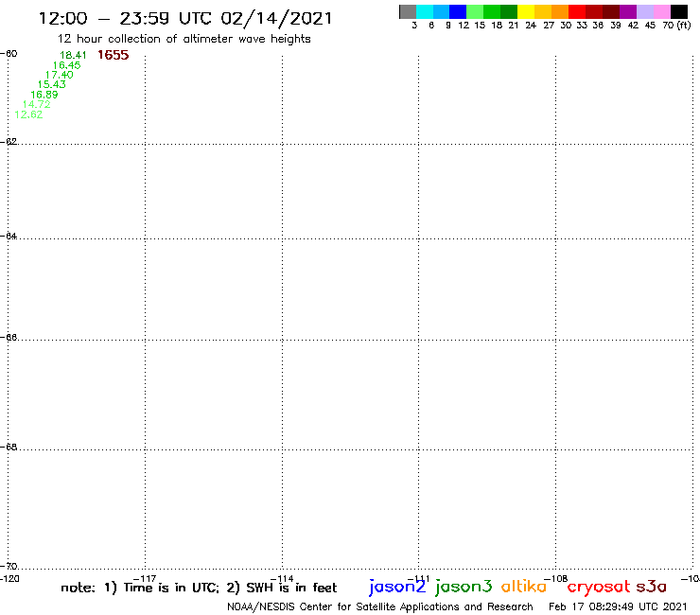Click the cyan swatch in the color scale
The width and height of the screenshot is (700, 615).
(425, 11)
